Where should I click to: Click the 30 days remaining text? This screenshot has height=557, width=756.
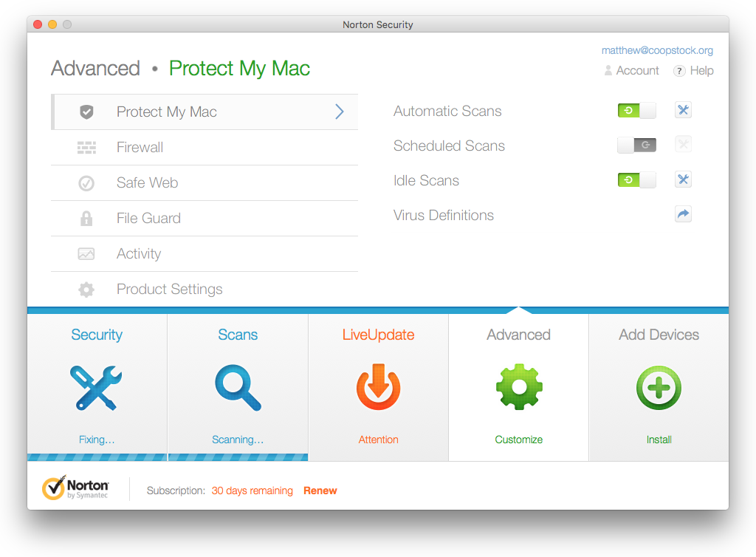pos(252,491)
